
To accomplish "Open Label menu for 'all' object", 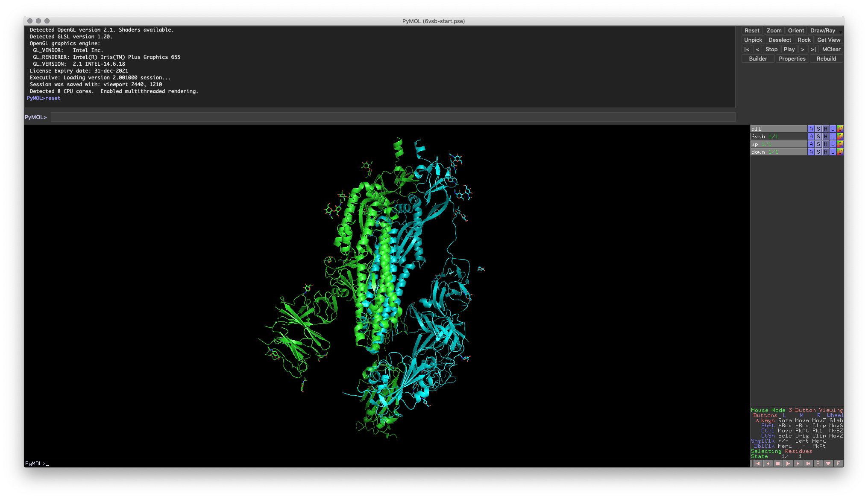I will click(833, 129).
